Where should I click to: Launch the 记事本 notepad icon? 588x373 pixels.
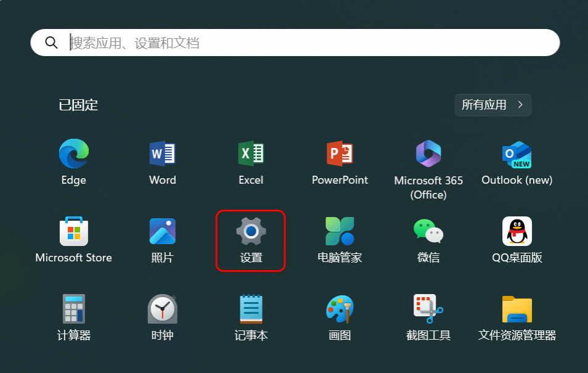click(x=251, y=309)
